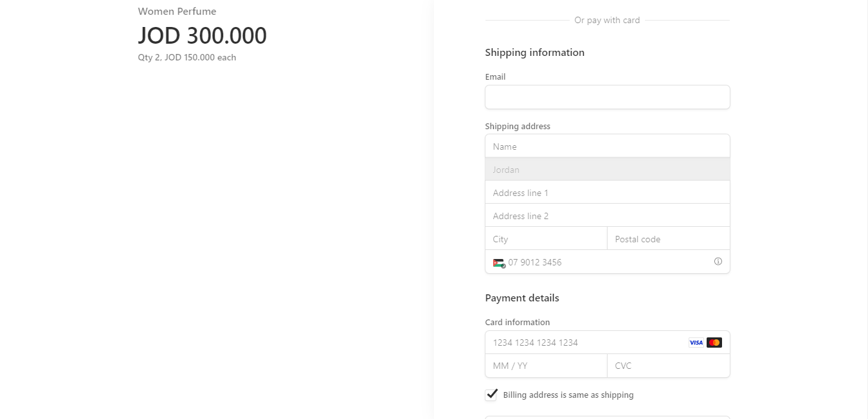Select the Address line 1 field
The height and width of the screenshot is (419, 868).
[607, 192]
